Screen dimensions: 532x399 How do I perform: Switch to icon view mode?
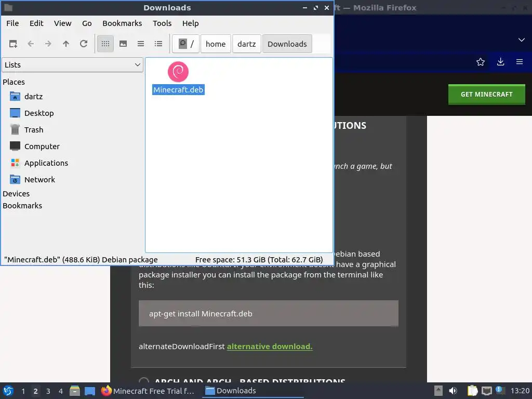(x=105, y=44)
